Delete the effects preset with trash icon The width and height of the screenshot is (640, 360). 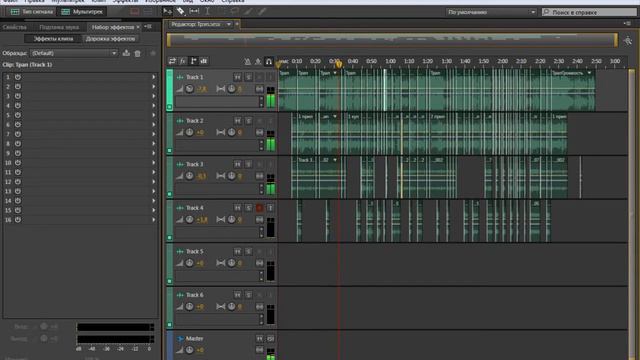[138, 53]
